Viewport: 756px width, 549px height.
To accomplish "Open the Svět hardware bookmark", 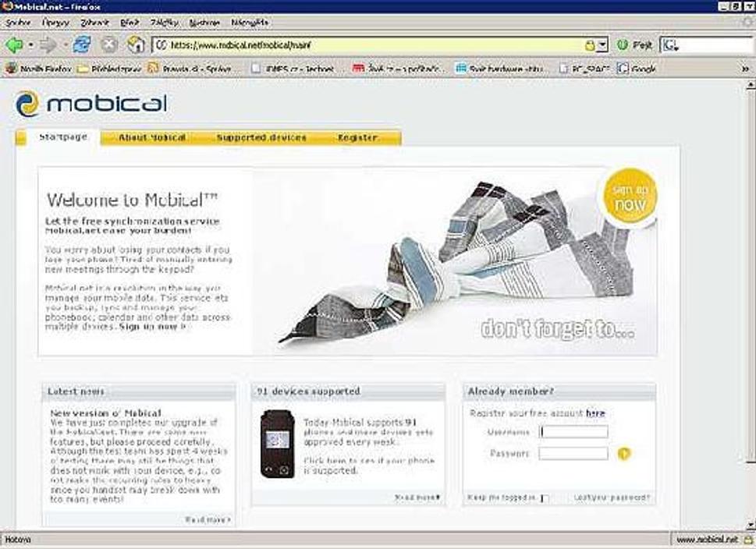I will coord(499,69).
